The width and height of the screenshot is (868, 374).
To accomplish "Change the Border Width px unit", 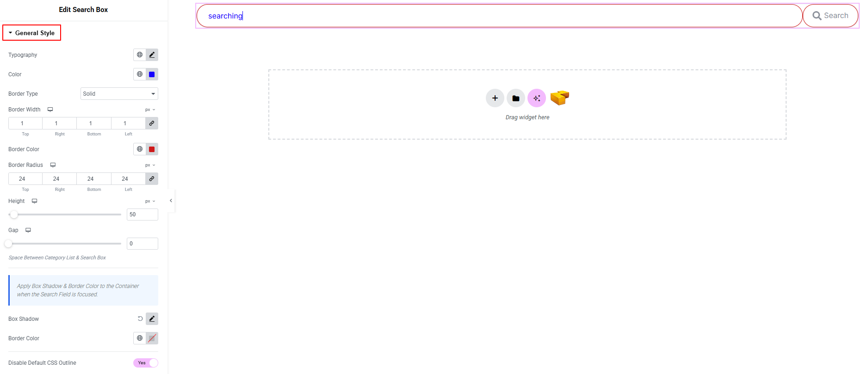I will tap(150, 110).
